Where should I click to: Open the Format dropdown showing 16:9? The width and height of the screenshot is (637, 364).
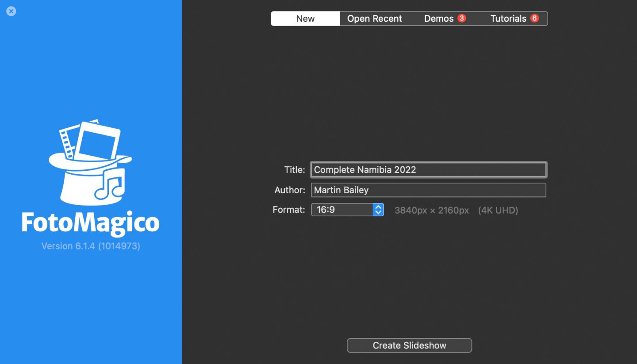point(343,210)
